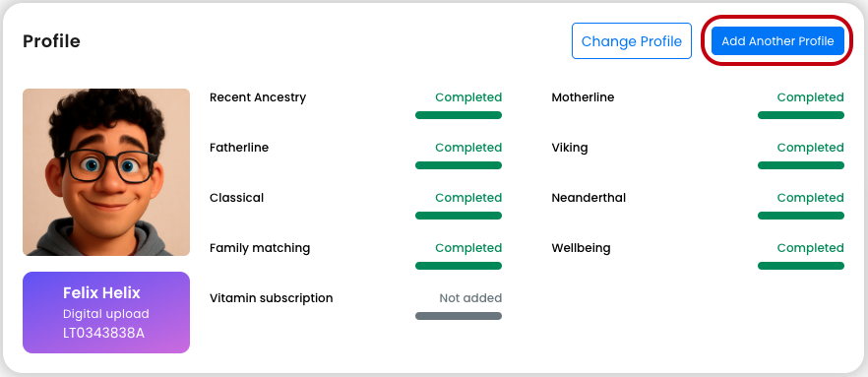Click the green Recent Ancestry progress bar
The height and width of the screenshot is (377, 868).
pos(459,115)
